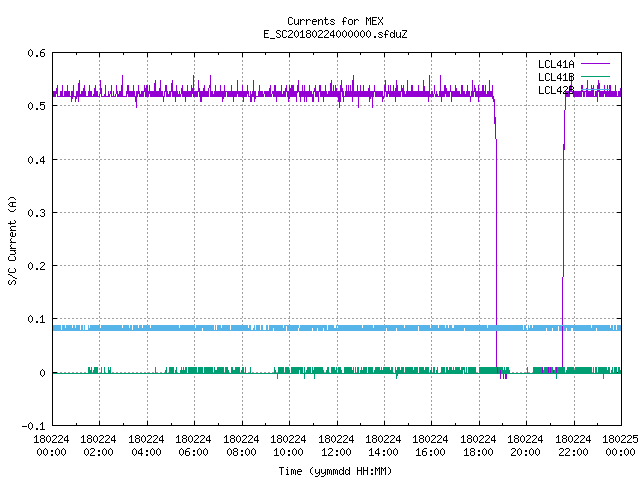Click the '180224 04:00' x-axis tick label
Viewport: 640px width, 480px height.
[x=146, y=446]
